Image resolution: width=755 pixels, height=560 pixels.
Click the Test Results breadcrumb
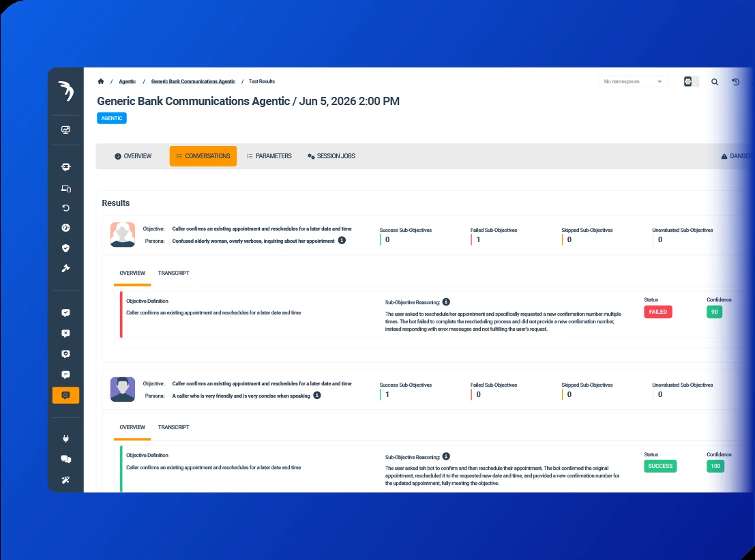[x=261, y=82]
